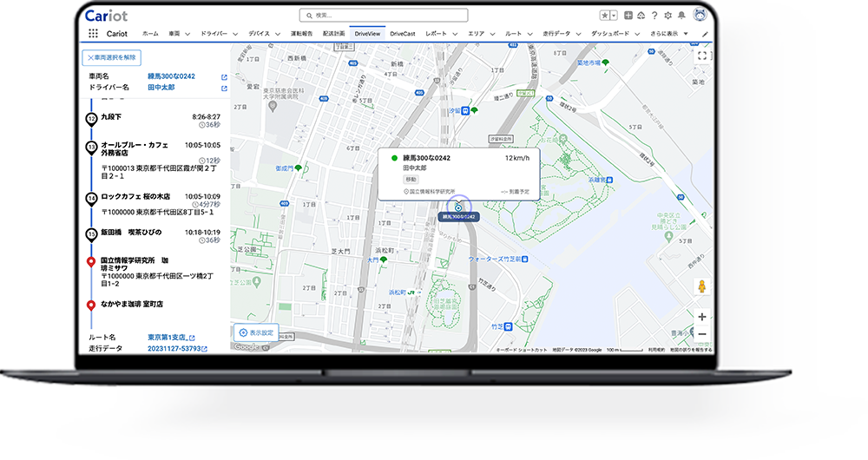Open the app launcher grid icon

(x=93, y=34)
